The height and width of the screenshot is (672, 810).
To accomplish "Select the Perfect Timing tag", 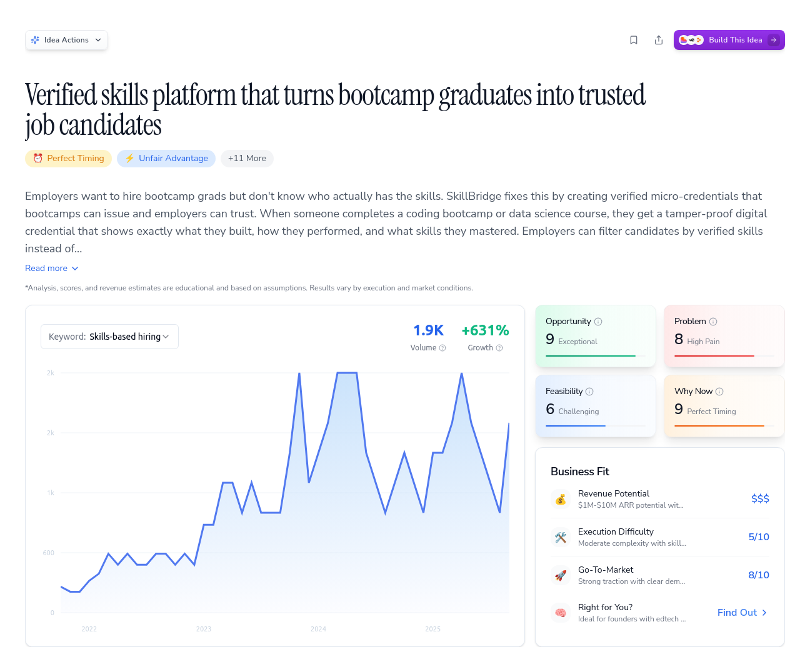I will [x=68, y=159].
